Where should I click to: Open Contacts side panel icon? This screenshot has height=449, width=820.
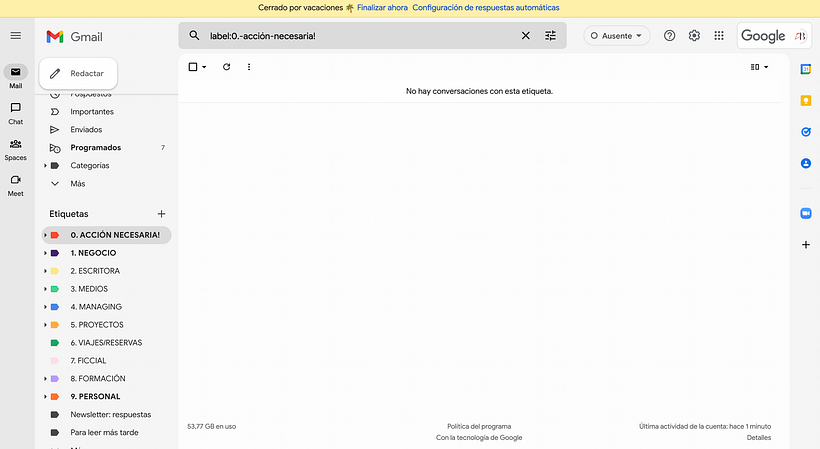(806, 164)
